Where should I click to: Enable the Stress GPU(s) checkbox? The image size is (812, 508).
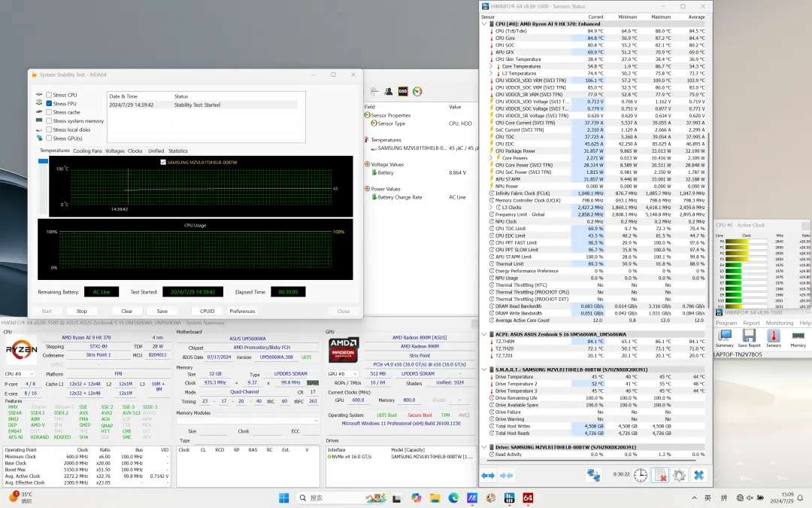[x=49, y=138]
